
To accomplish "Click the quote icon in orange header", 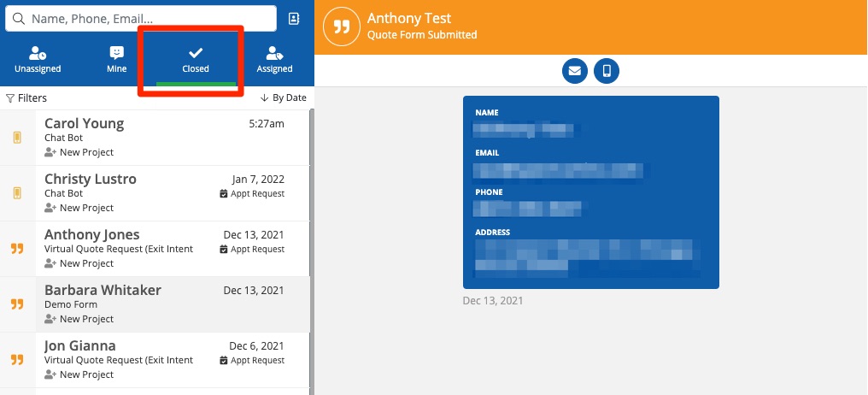I will (x=342, y=27).
